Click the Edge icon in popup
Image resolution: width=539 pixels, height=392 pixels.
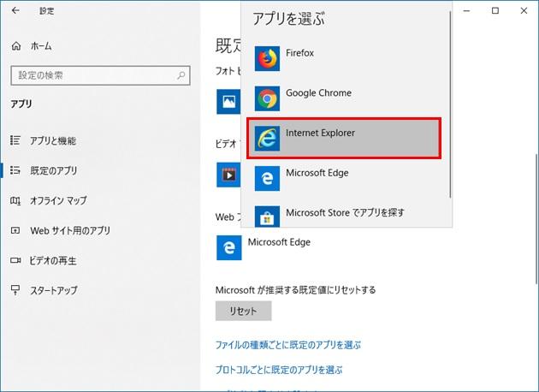click(x=267, y=178)
